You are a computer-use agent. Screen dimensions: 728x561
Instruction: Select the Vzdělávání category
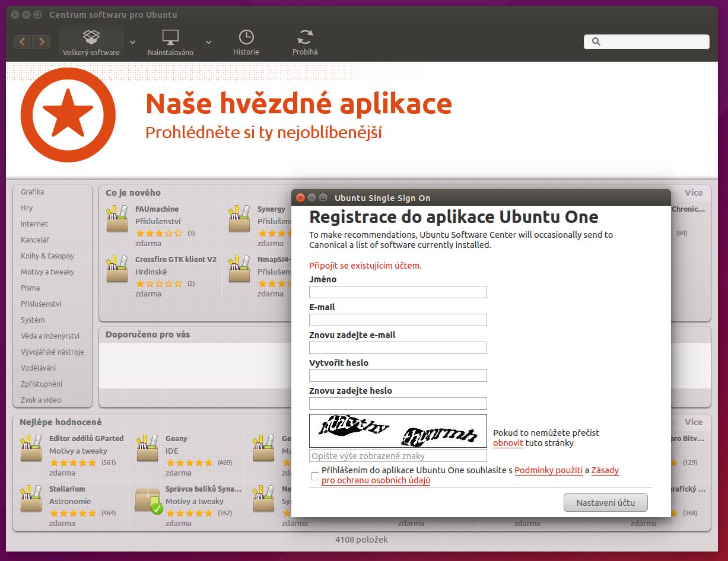[x=39, y=368]
